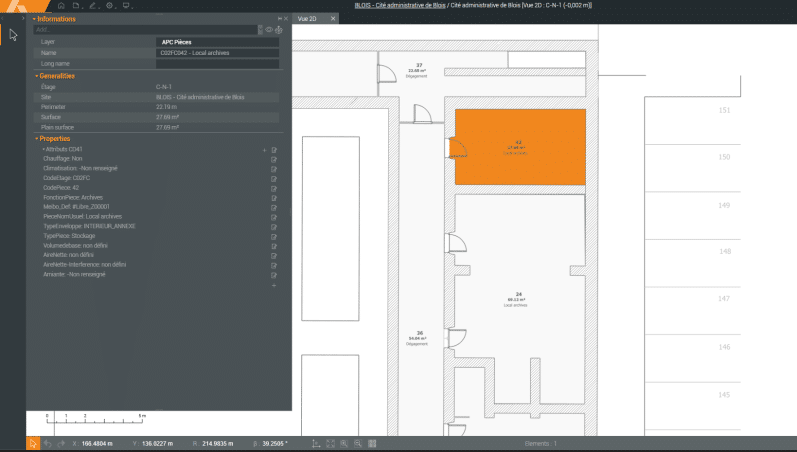
Task: Edit the PieceNomUsuel attribute
Action: click(x=274, y=218)
